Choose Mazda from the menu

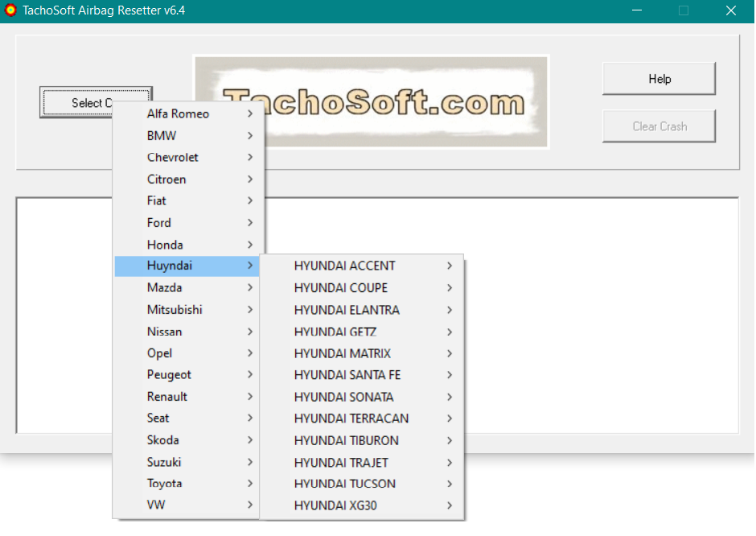pyautogui.click(x=188, y=287)
